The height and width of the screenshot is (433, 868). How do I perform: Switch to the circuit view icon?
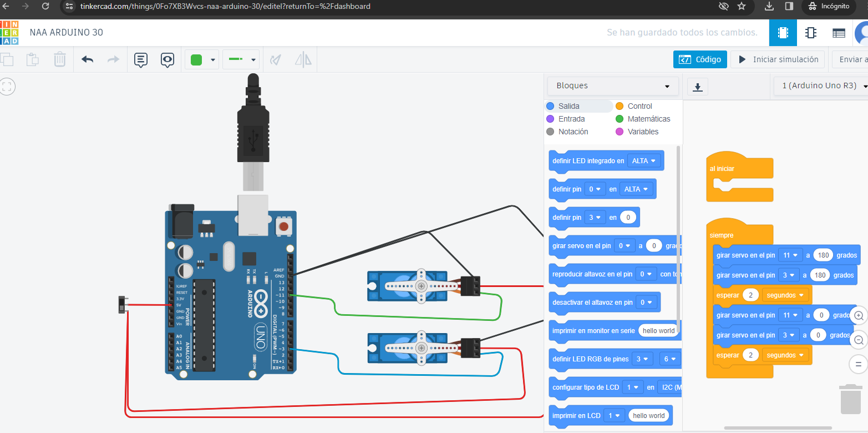pos(783,33)
